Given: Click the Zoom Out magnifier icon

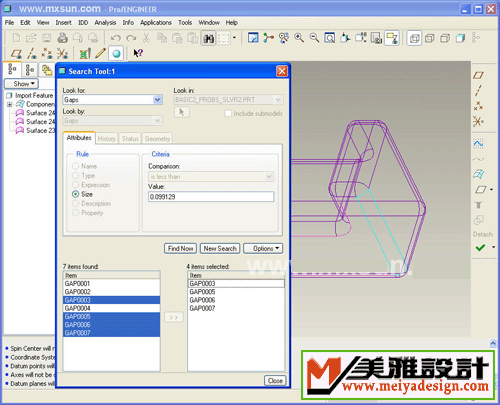Looking at the screenshot, I should coord(314,38).
